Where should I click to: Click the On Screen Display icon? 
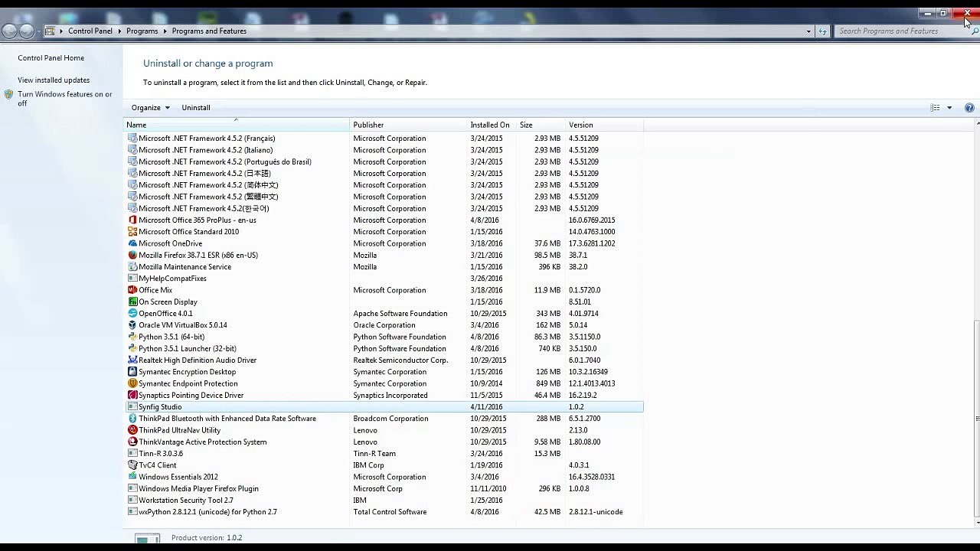[x=132, y=302]
